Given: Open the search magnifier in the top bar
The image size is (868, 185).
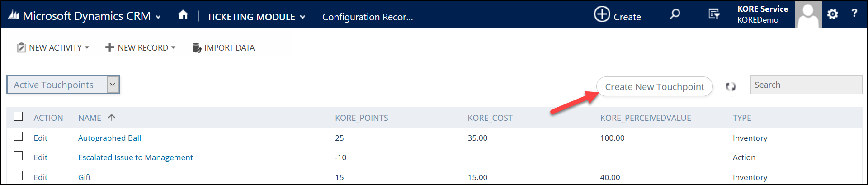Looking at the screenshot, I should [675, 14].
